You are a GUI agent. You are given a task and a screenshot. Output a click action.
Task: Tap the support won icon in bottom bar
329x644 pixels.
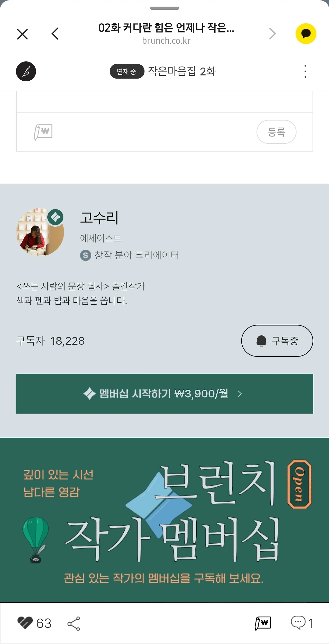pos(263,623)
